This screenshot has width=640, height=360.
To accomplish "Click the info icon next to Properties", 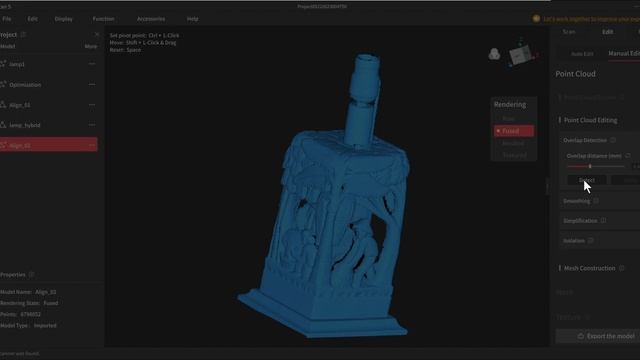I will pos(31,275).
